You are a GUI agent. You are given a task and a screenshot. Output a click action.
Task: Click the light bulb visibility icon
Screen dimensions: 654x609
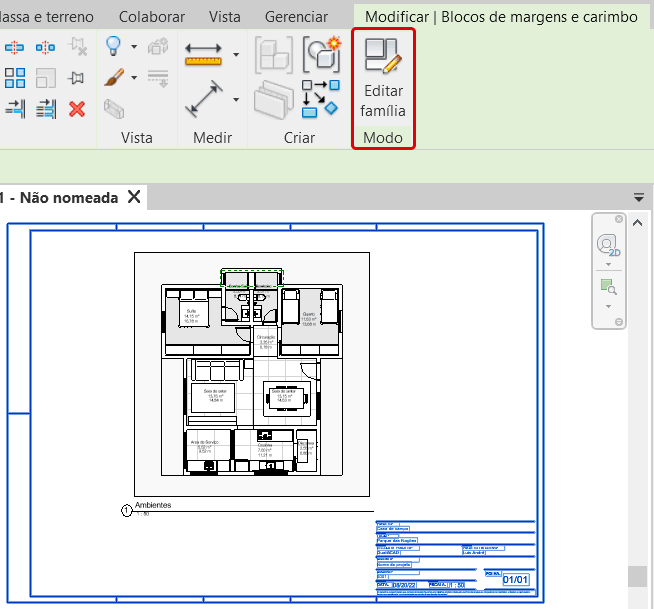tap(115, 46)
